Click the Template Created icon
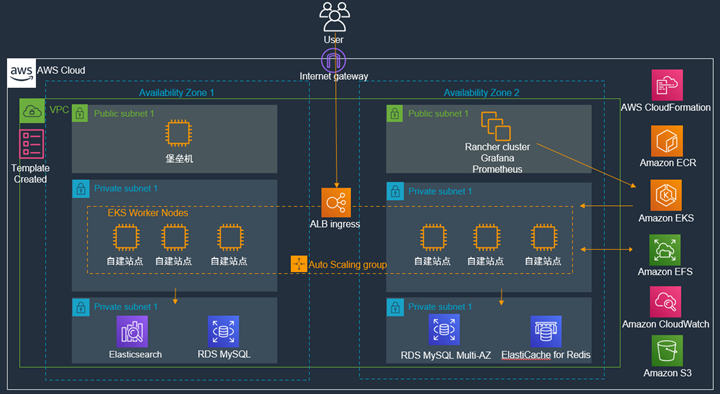720x394 pixels. 32,144
